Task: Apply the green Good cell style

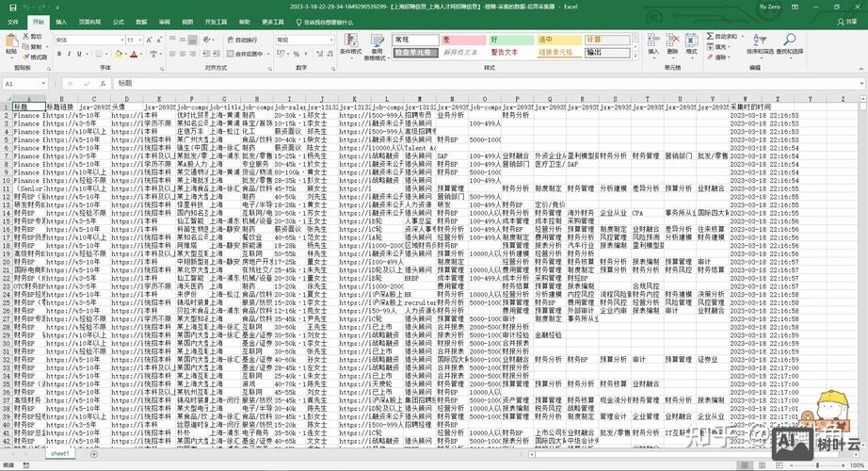Action: [x=511, y=40]
